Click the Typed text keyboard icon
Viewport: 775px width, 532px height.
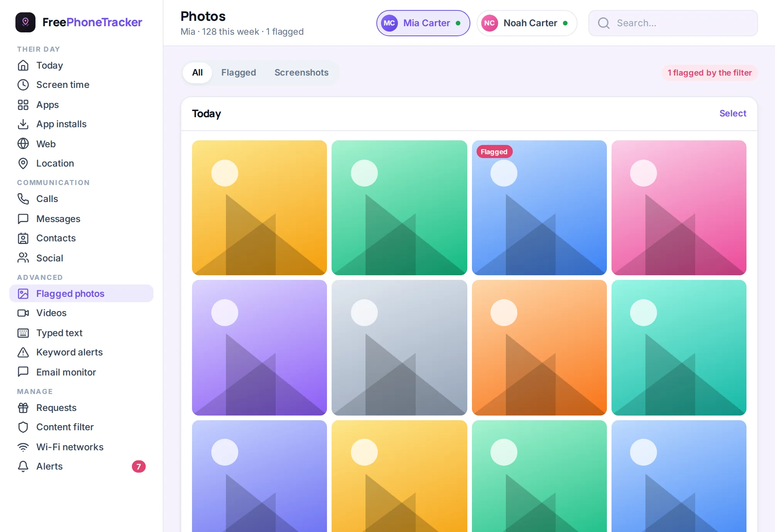(x=23, y=333)
